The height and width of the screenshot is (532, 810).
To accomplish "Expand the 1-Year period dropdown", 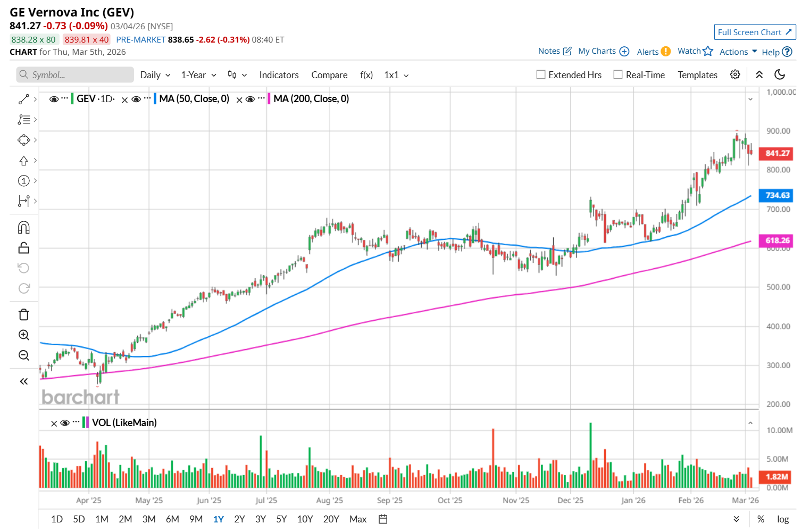I will click(198, 75).
